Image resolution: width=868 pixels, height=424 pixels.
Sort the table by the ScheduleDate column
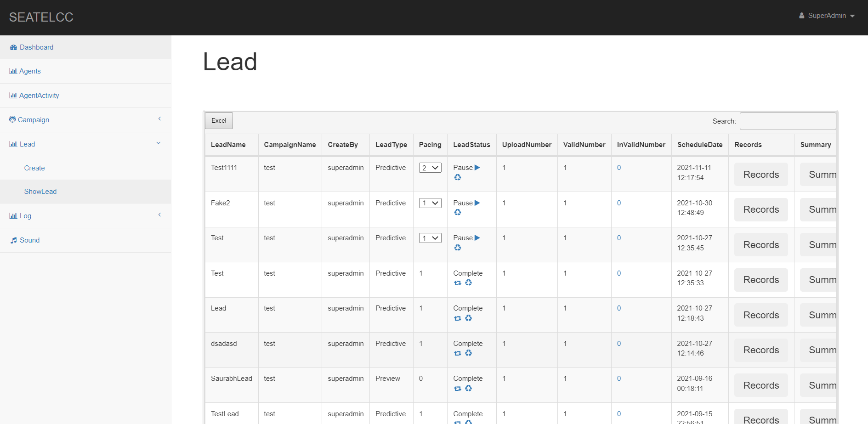click(x=699, y=145)
